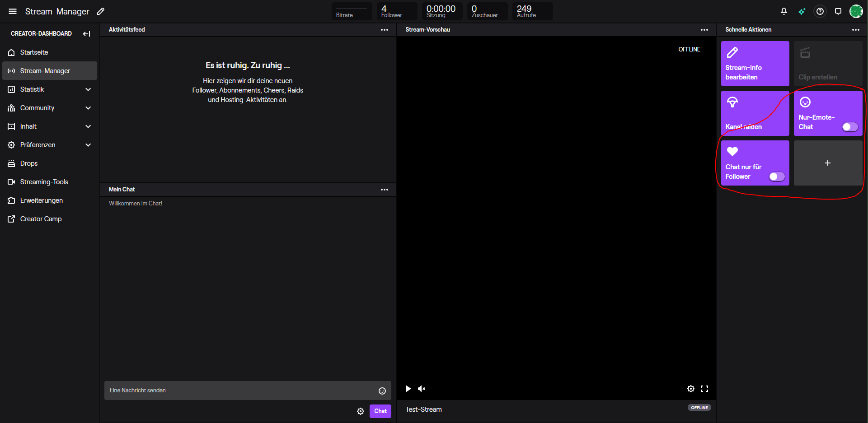
Task: Click the Zuschauer count stat
Action: 488,11
